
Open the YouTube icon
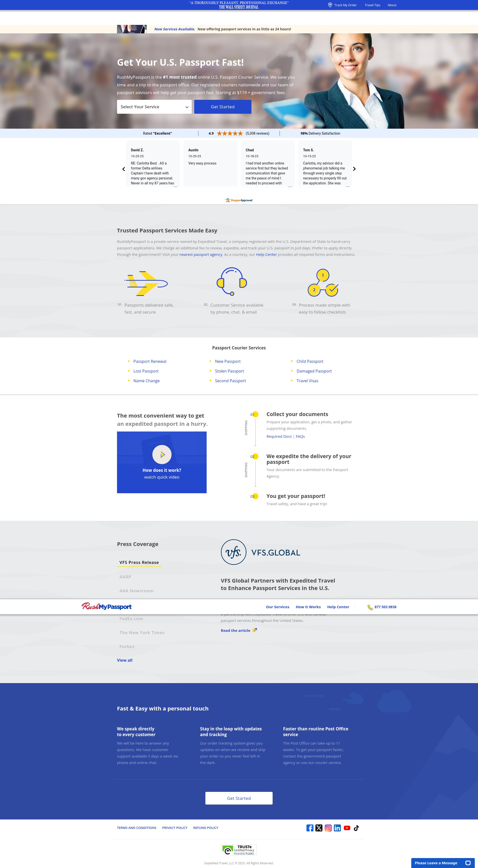pos(347,828)
